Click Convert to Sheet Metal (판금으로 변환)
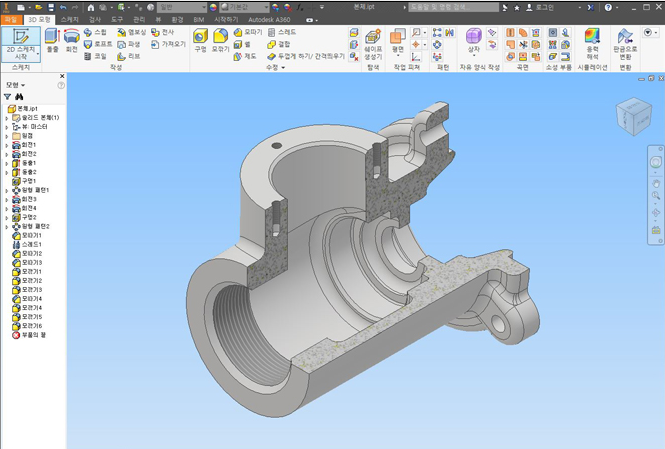665x449 pixels. point(625,45)
